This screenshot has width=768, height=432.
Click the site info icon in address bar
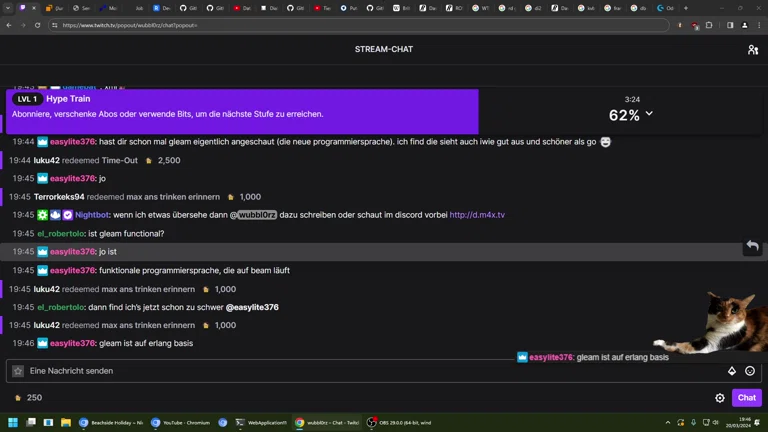[54, 25]
